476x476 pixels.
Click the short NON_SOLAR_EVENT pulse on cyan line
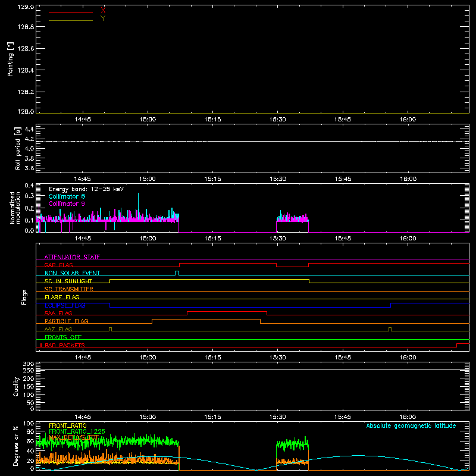[177, 273]
